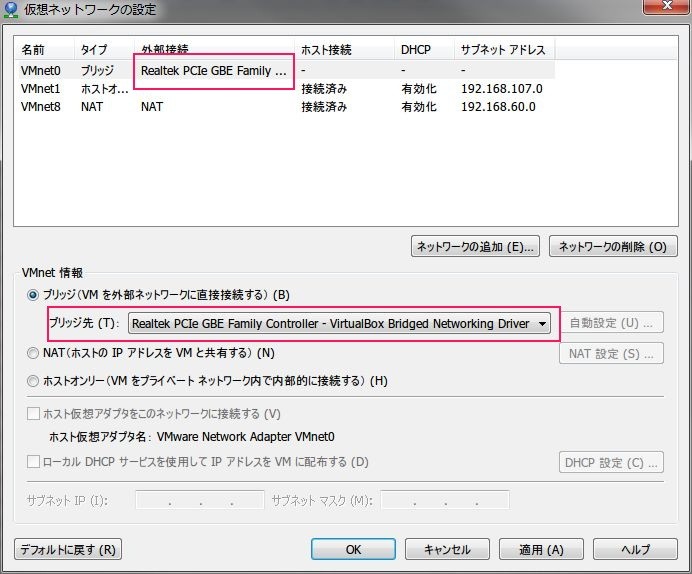Viewport: 692px width, 574px height.
Task: Click VMware Network Adapter VMnet0 text
Action: pyautogui.click(x=245, y=437)
